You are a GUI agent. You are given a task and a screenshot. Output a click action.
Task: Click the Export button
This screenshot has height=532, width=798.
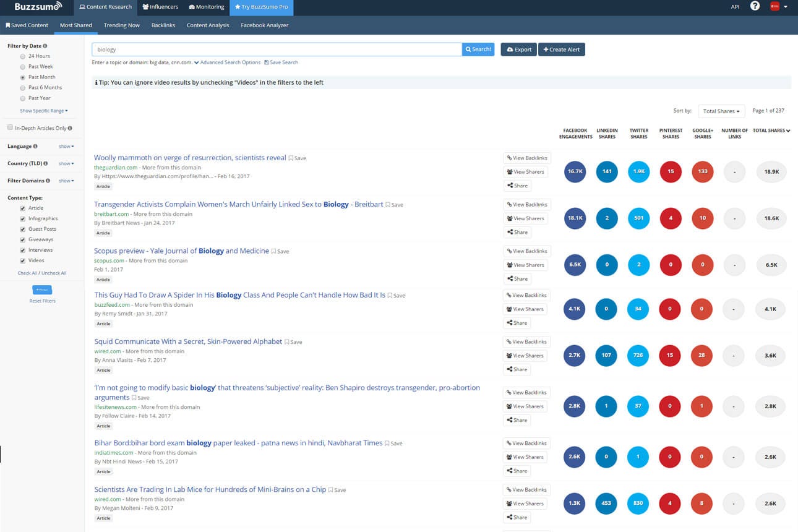click(518, 49)
